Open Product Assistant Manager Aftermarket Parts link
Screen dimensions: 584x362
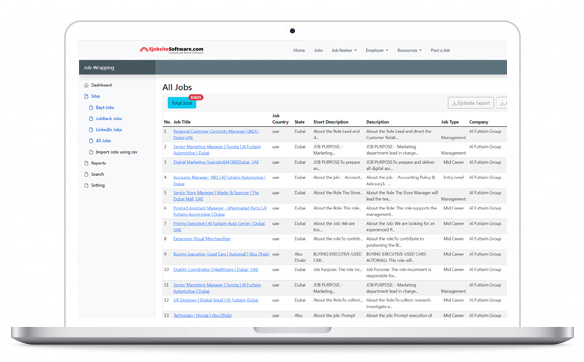click(220, 212)
